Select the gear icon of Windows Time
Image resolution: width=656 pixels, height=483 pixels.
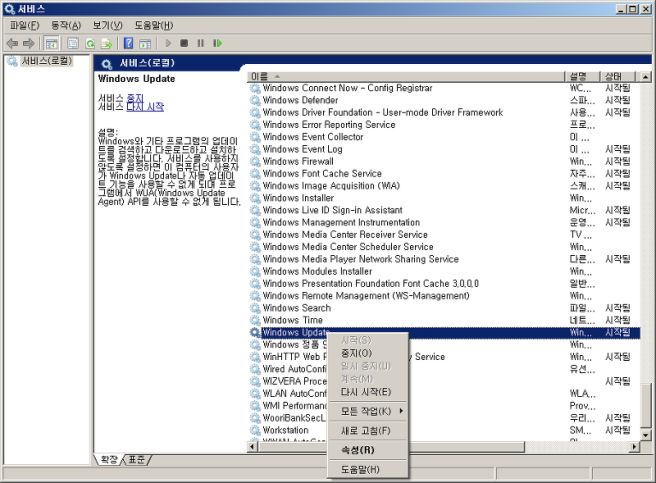pyautogui.click(x=255, y=320)
